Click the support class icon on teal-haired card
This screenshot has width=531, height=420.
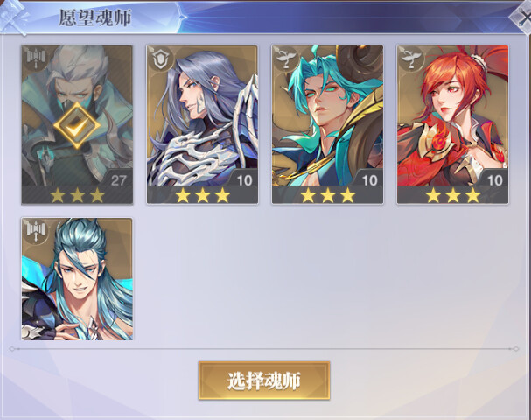pos(286,59)
